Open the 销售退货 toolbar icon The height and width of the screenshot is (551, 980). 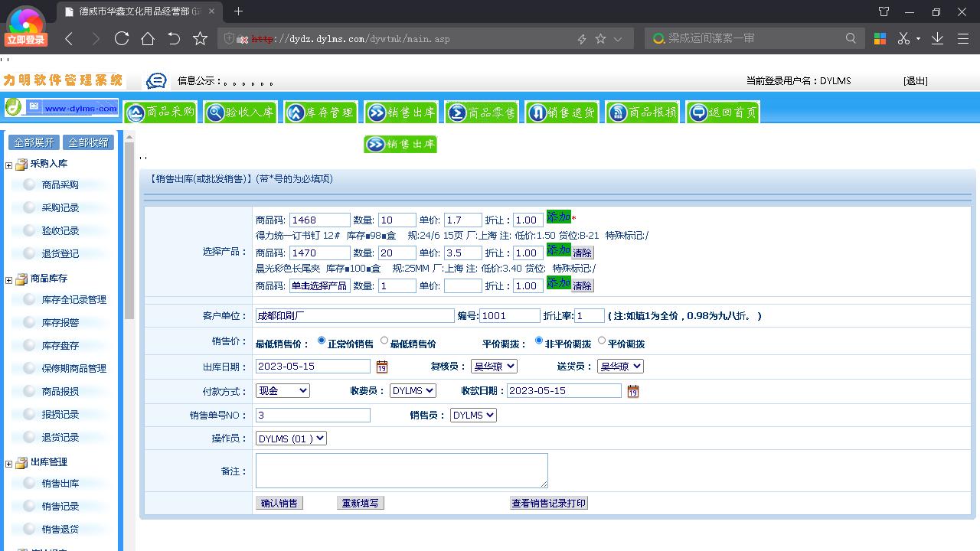(x=561, y=111)
